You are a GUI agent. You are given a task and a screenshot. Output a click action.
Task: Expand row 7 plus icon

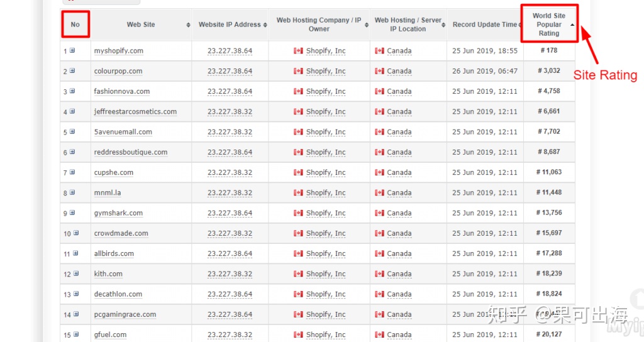(72, 172)
